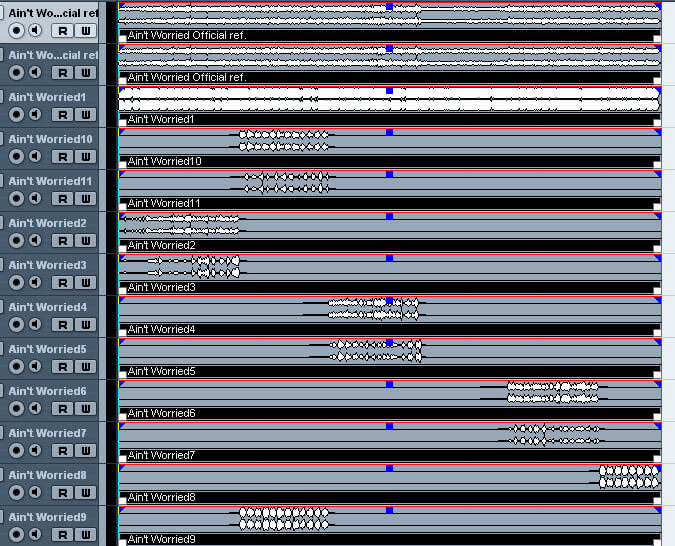675x546 pixels.
Task: Click Write button on Ain't Worried3
Action: coord(86,282)
